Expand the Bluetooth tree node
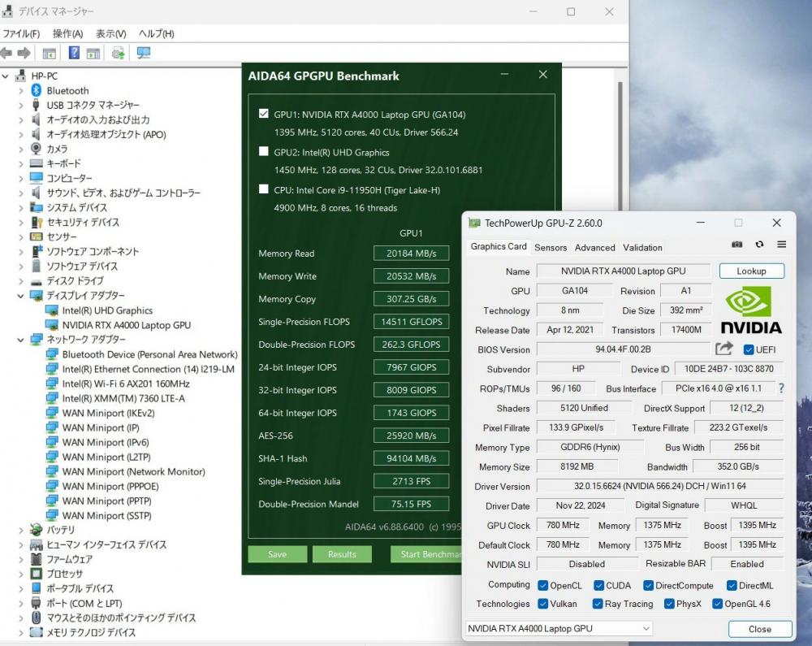Screen dimensions: 812x646 pos(21,91)
